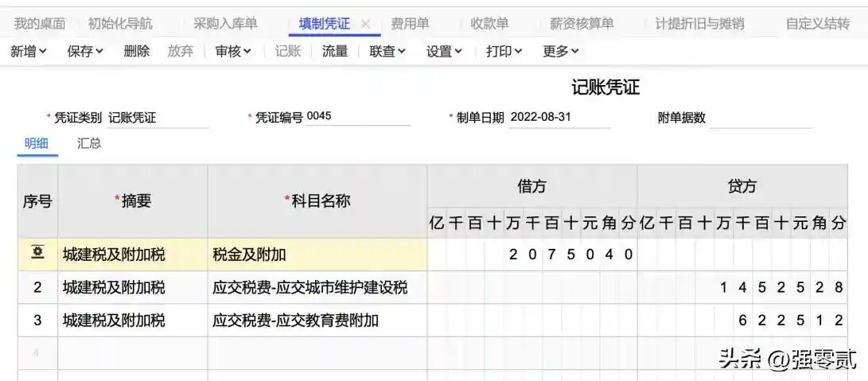The image size is (868, 381).
Task: Click the 删除 button
Action: coord(136,51)
